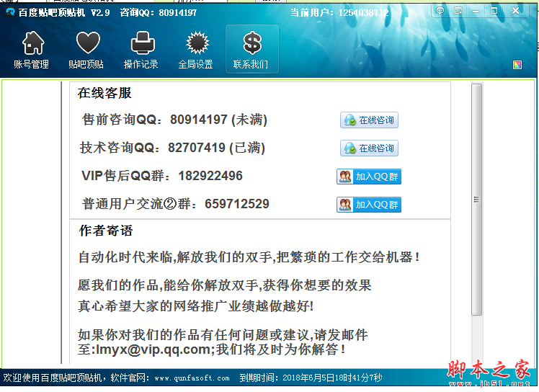Click the line 自动化时代来临,解放我们的双手
Viewport: 539px width, 392px height.
(249, 257)
